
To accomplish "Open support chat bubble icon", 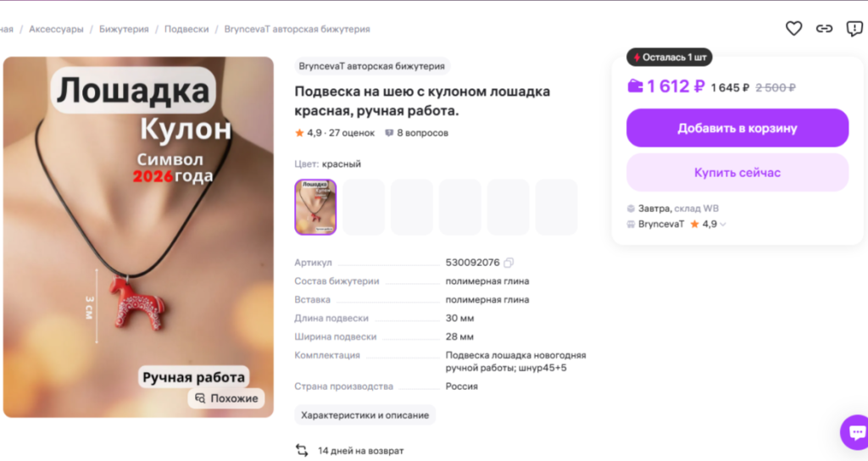I will click(x=855, y=432).
